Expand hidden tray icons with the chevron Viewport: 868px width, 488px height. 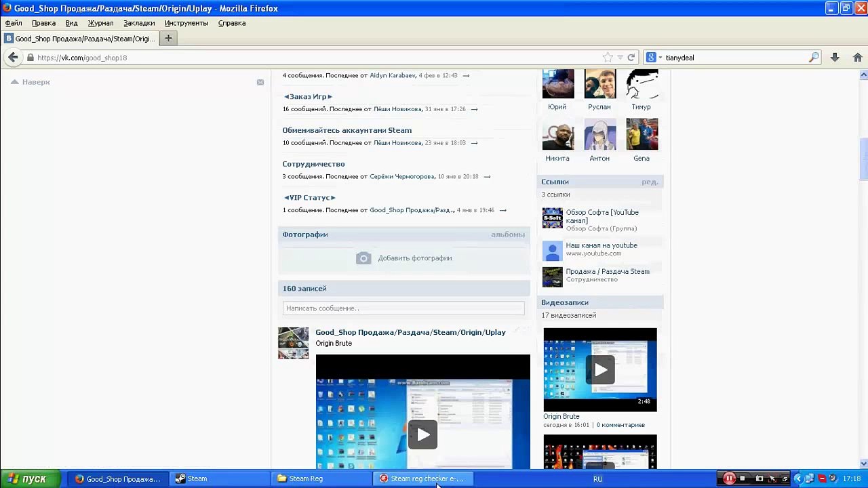798,479
